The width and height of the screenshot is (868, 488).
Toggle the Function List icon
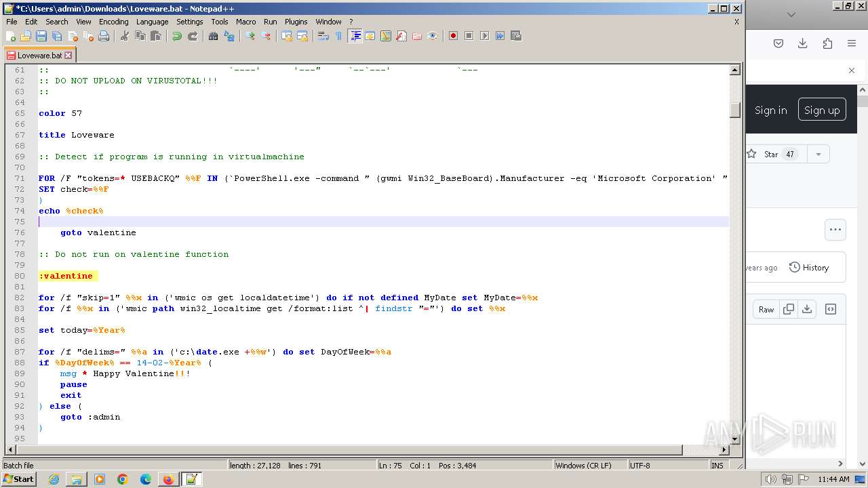[401, 36]
